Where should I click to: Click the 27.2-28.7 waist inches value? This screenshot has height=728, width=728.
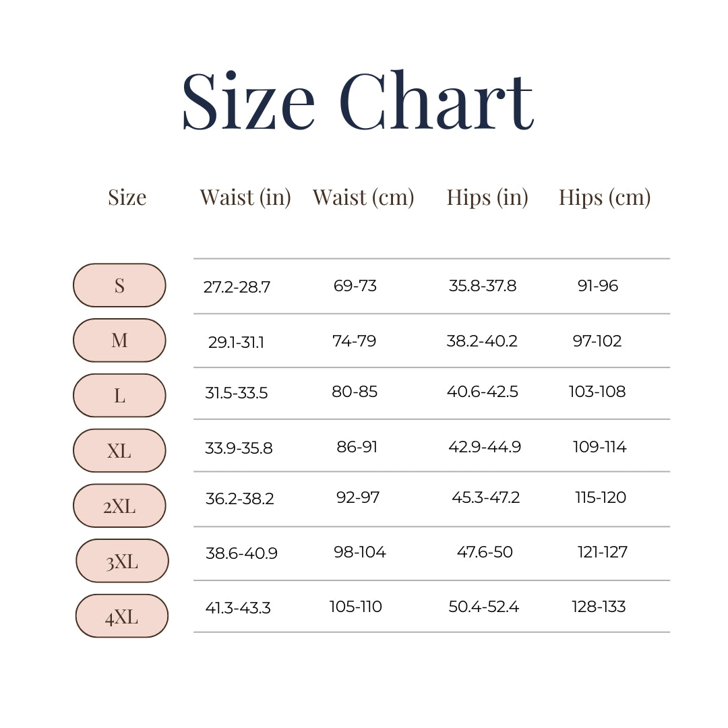coord(237,287)
